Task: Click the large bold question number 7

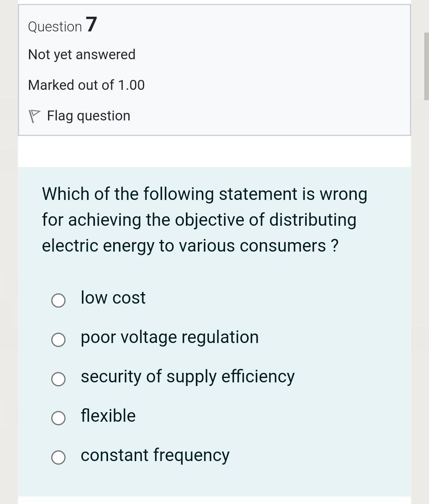Action: (91, 25)
